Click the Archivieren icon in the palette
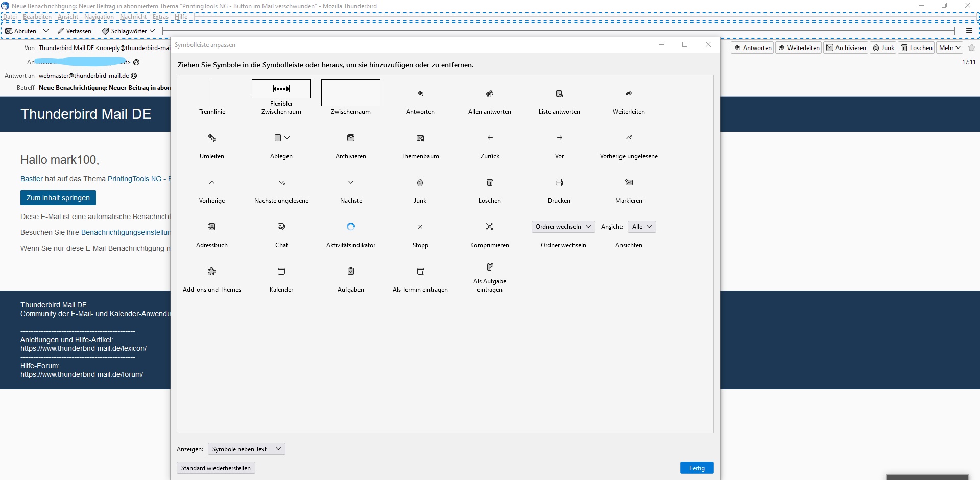Viewport: 980px width, 480px height. tap(351, 138)
